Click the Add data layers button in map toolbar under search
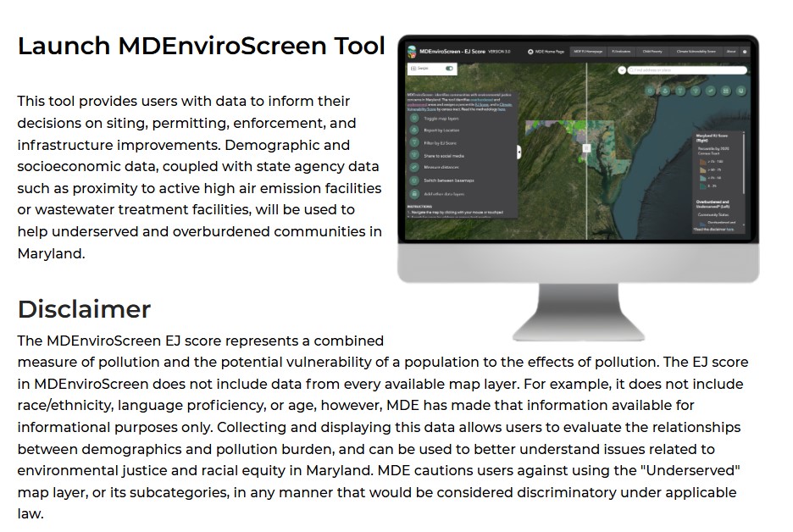 coord(741,91)
